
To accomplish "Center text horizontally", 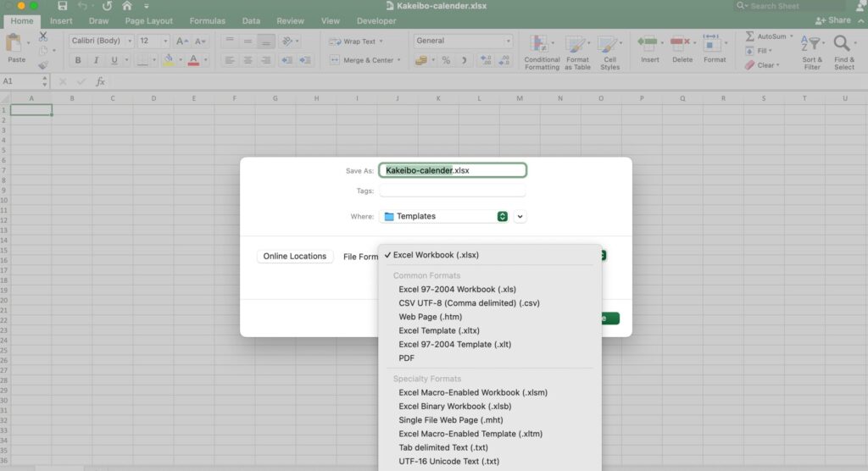I will pyautogui.click(x=248, y=60).
